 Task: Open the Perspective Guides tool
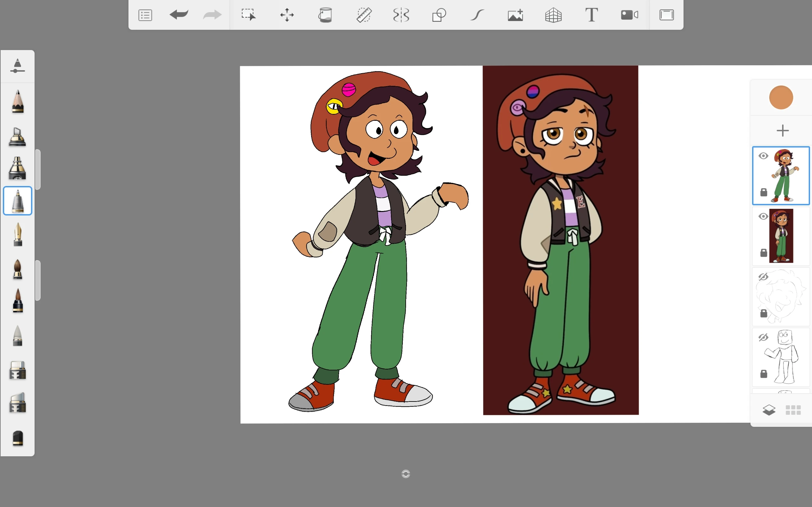click(x=553, y=15)
